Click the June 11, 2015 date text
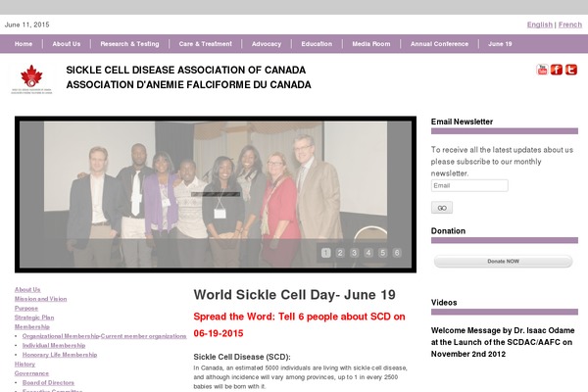This screenshot has width=588, height=392. [x=27, y=24]
